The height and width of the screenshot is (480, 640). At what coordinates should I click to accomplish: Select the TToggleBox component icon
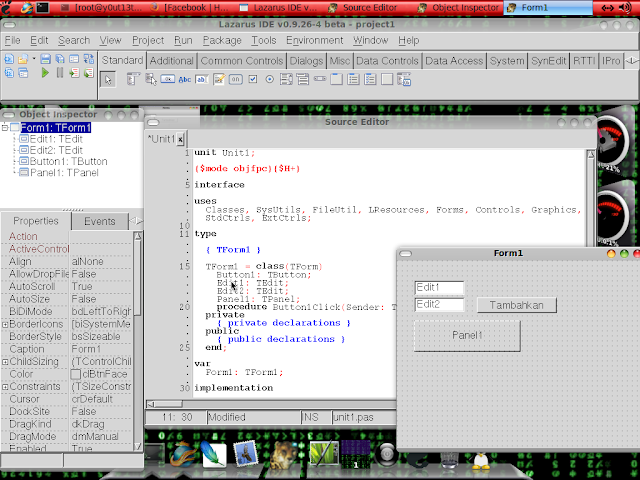236,79
